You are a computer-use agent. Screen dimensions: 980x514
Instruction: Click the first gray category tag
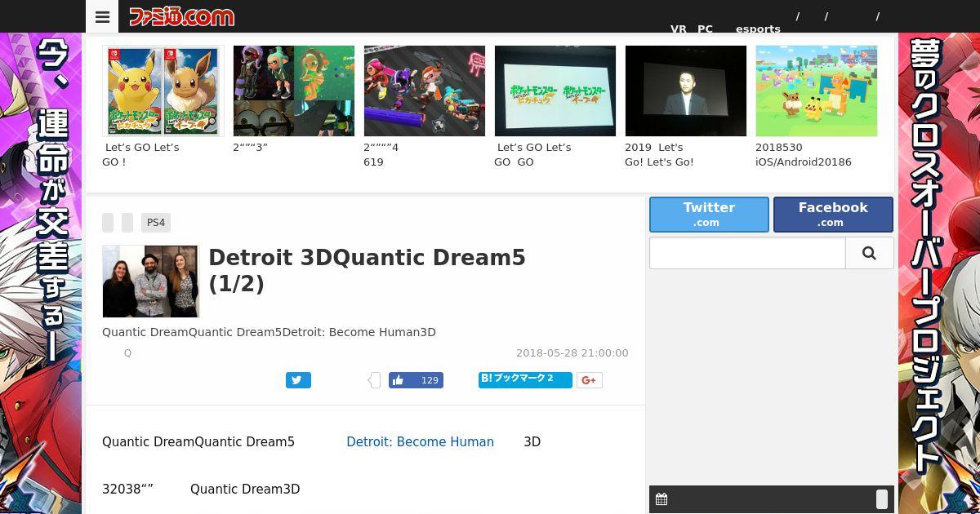tap(108, 223)
